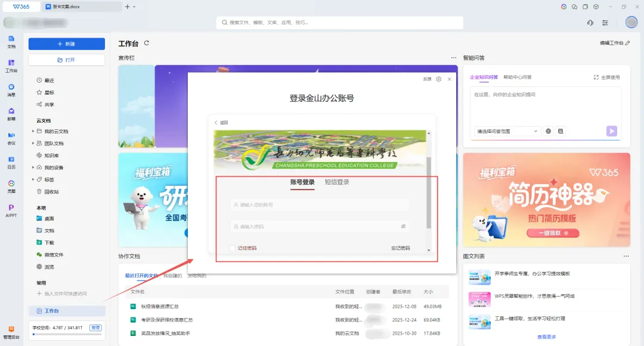Image resolution: width=644 pixels, height=346 pixels.
Task: Click the 新建 button
Action: pyautogui.click(x=67, y=44)
